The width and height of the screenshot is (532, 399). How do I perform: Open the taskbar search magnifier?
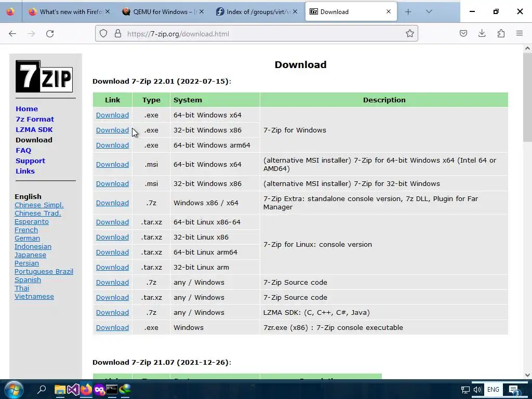coord(42,390)
